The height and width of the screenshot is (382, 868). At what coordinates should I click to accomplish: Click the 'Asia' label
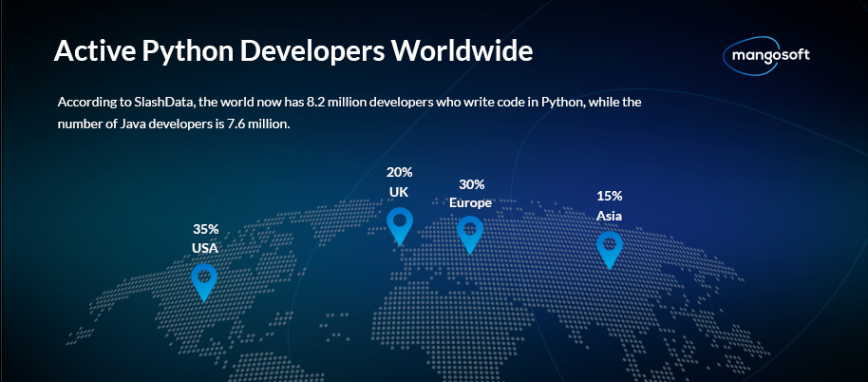(609, 216)
